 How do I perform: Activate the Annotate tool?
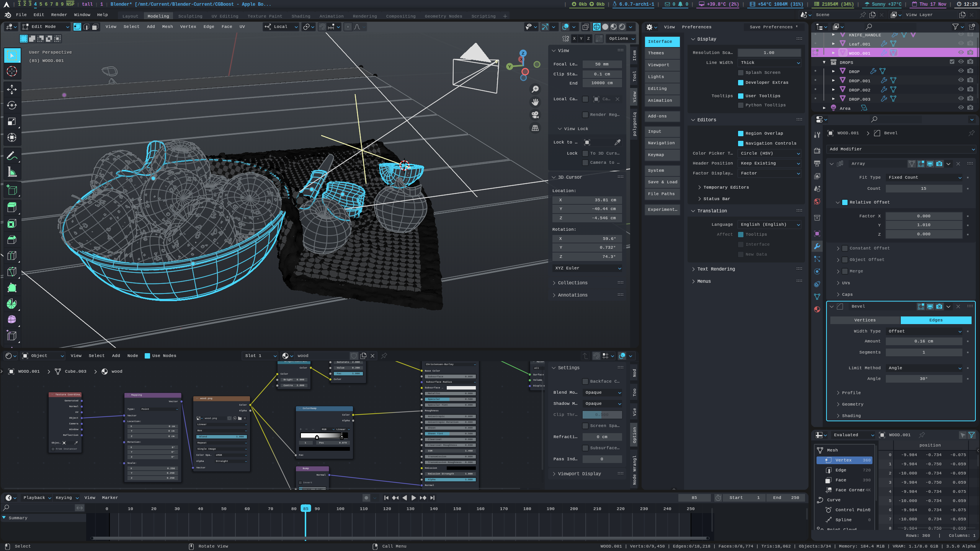[12, 155]
